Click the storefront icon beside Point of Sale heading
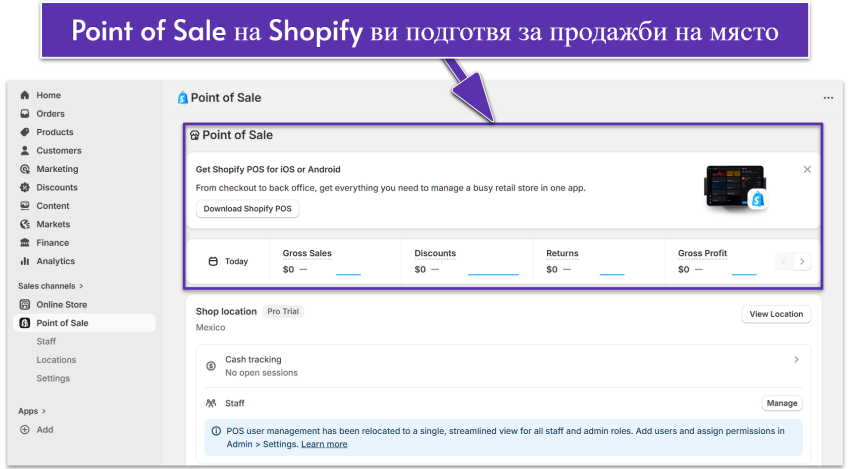Viewport: 850px width, 469px height. pyautogui.click(x=195, y=136)
